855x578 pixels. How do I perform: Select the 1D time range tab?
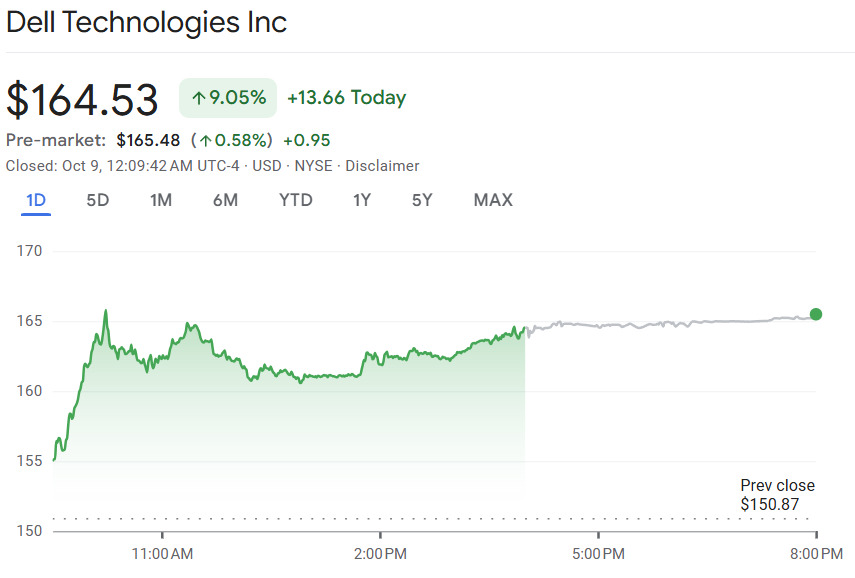tap(36, 200)
